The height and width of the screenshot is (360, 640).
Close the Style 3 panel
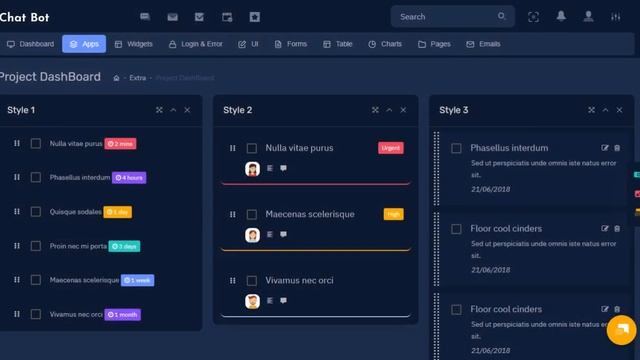coord(619,110)
